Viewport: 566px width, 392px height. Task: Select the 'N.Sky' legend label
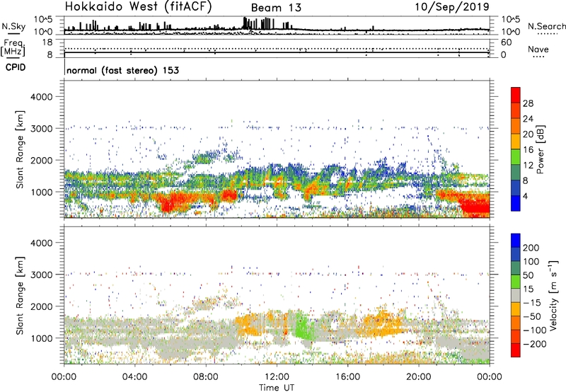pyautogui.click(x=13, y=27)
